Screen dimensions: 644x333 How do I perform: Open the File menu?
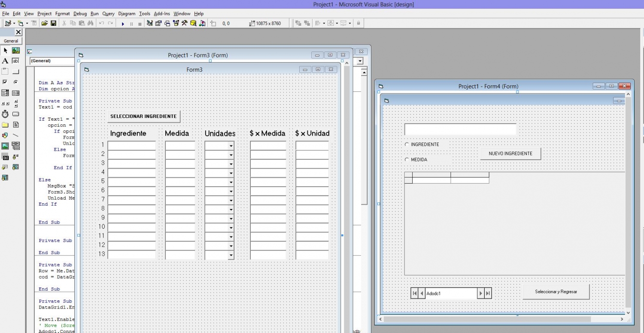point(6,14)
